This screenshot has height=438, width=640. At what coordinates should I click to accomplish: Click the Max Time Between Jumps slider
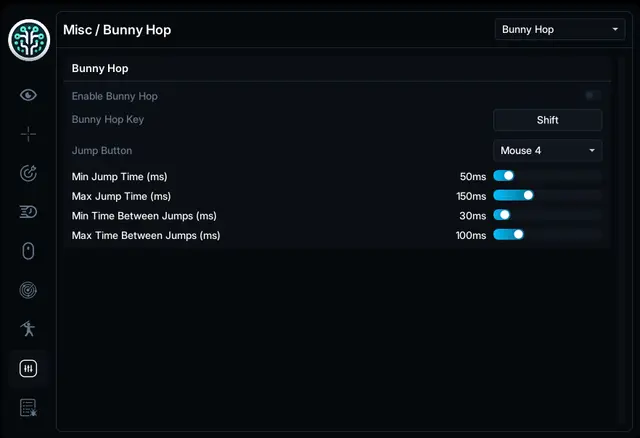click(x=547, y=235)
